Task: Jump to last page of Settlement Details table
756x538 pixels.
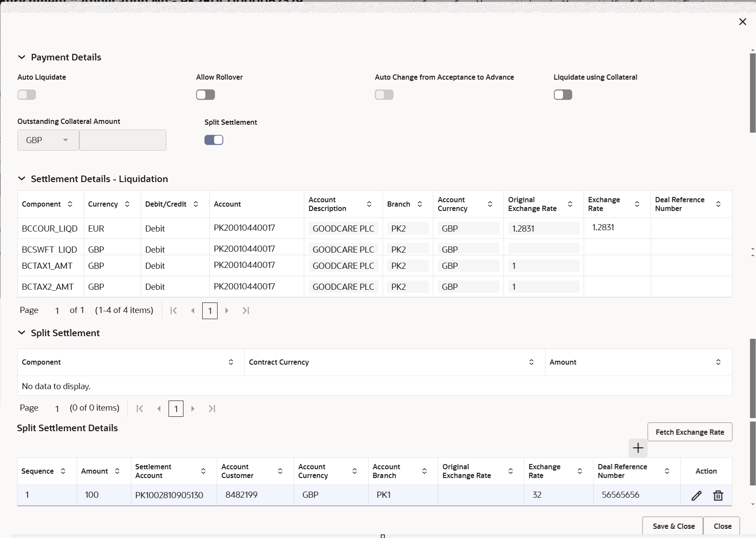Action: [x=245, y=310]
